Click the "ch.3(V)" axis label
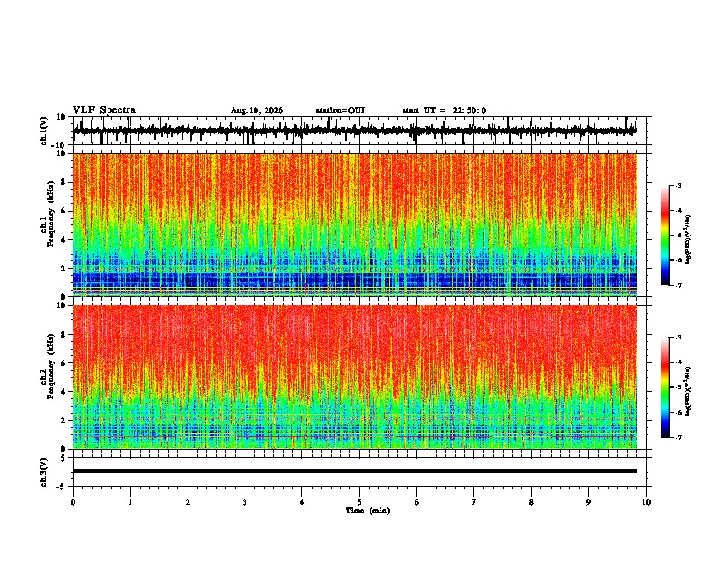Screen dimensions: 728x563 [x=44, y=472]
